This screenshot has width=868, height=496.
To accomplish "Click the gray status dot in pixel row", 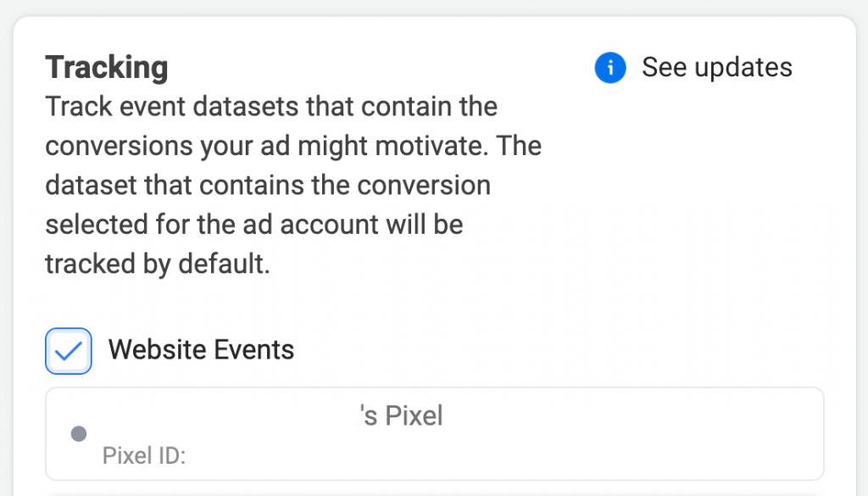I will tap(79, 433).
